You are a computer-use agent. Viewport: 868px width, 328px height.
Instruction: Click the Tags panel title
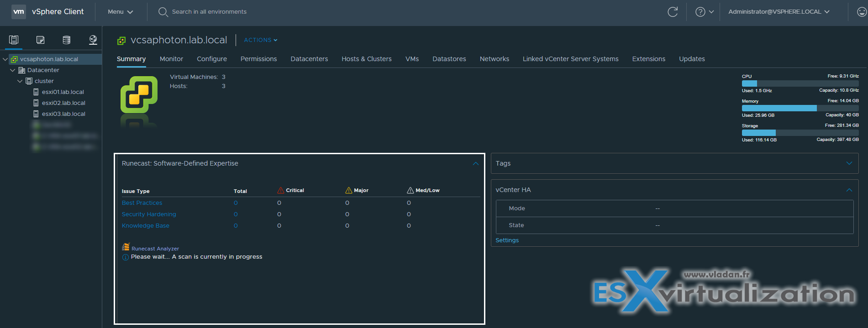pyautogui.click(x=503, y=163)
